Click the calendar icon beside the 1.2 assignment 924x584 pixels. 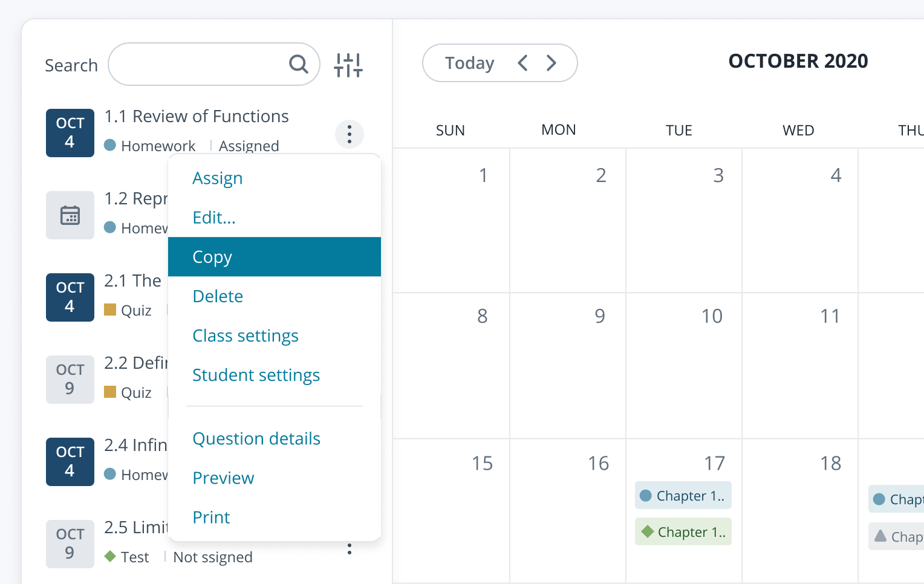tap(70, 215)
